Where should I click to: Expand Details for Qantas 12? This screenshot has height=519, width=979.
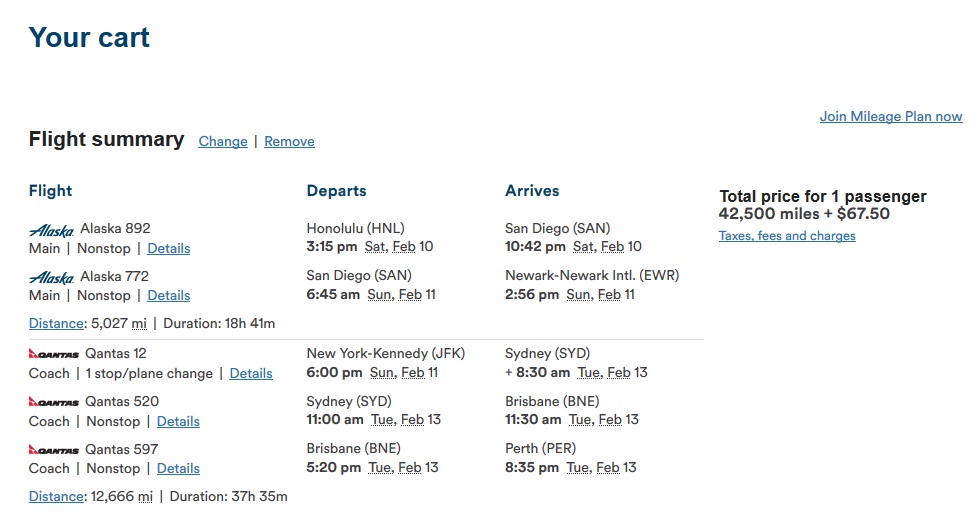coord(250,373)
